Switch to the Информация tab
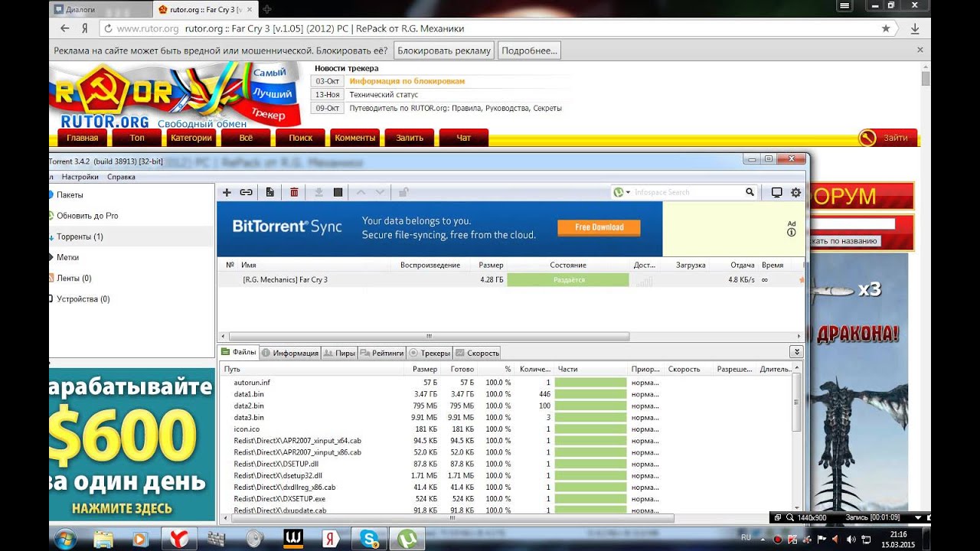 click(289, 353)
